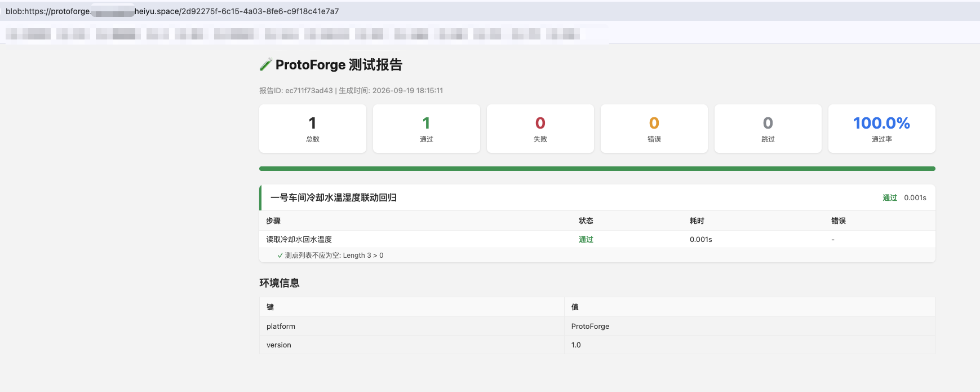Select the ProtoForge 测试报告 heading

(339, 65)
